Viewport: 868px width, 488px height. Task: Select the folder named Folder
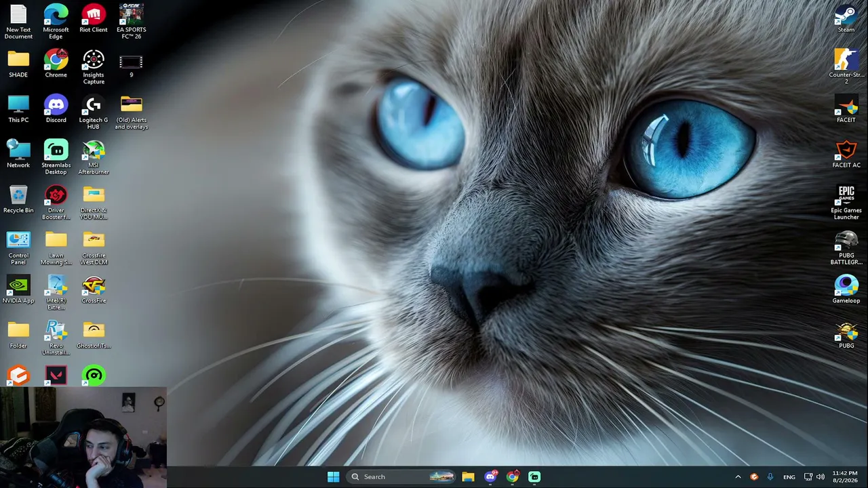coord(18,335)
